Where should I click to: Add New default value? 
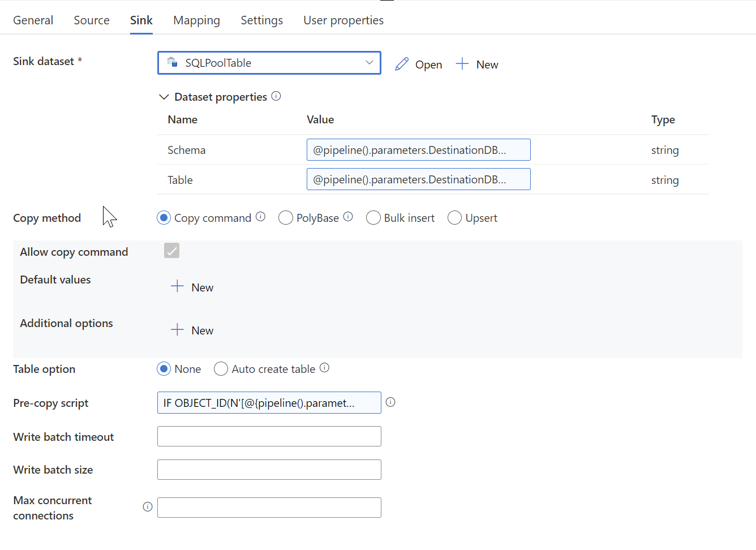(x=202, y=287)
